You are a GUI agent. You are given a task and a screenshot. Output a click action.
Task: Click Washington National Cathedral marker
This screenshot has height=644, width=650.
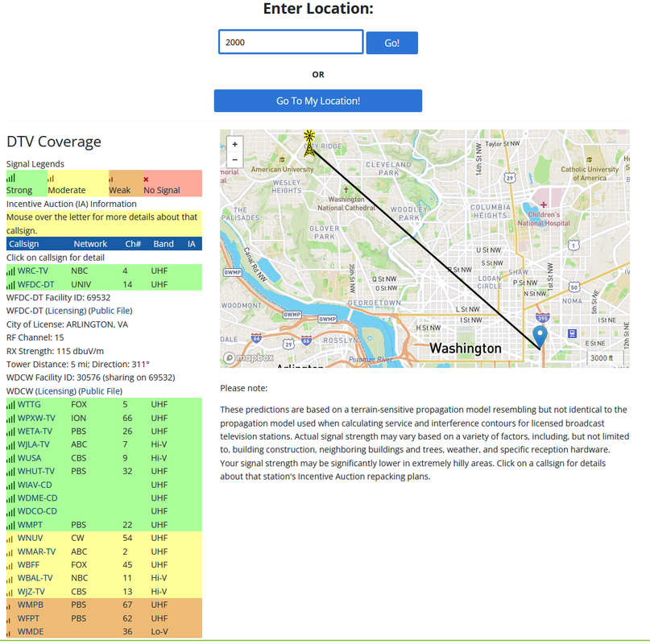pyautogui.click(x=346, y=190)
